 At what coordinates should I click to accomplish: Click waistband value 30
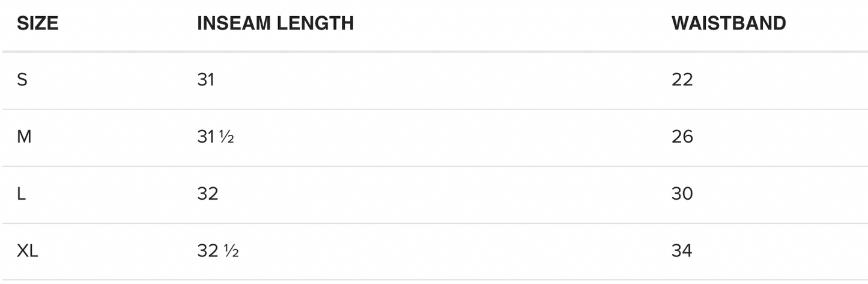pyautogui.click(x=682, y=194)
